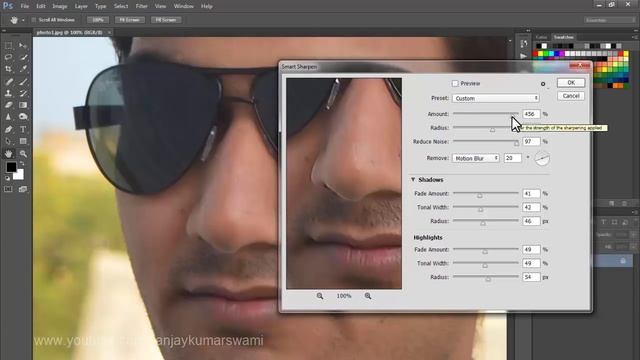Toggle Quick Mask mode
Viewport: 640px width, 360px height.
[8, 189]
